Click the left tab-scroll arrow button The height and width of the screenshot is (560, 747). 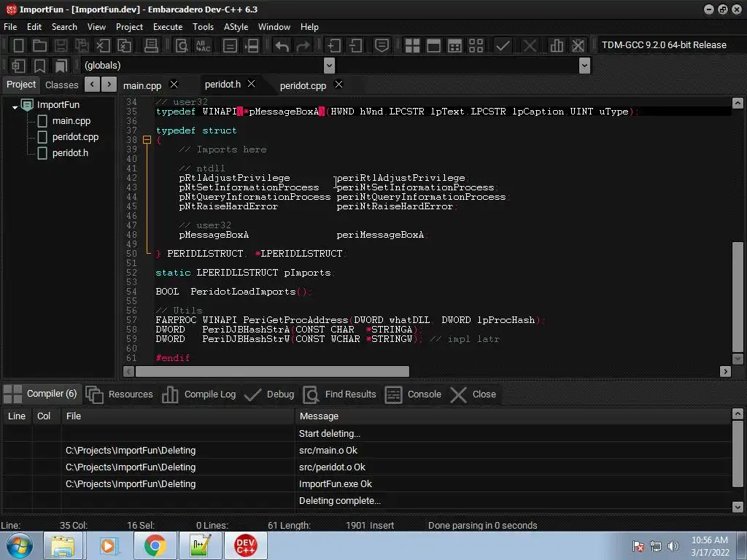(x=92, y=85)
